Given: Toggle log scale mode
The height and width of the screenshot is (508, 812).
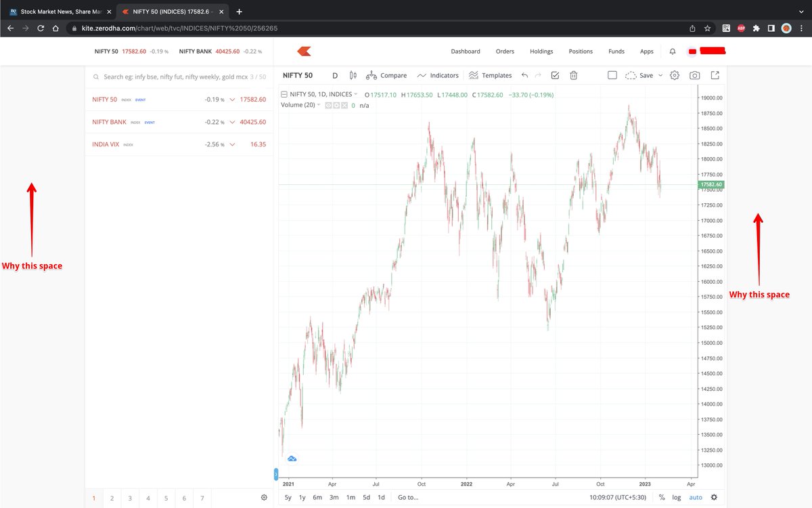Looking at the screenshot, I should (x=676, y=497).
